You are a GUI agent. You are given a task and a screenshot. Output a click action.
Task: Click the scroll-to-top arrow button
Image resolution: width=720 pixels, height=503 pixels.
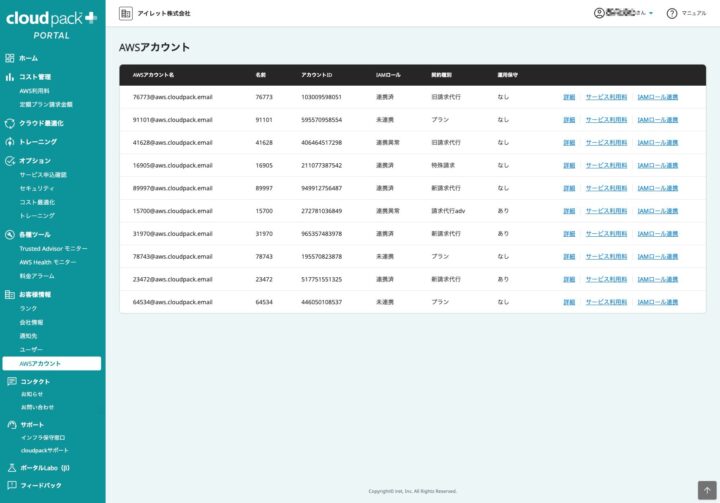707,490
